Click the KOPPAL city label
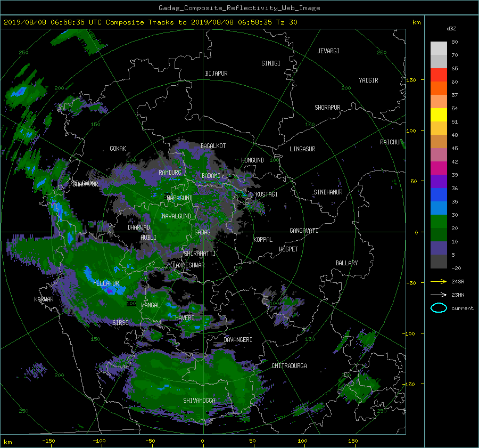479x448 pixels. tap(263, 240)
